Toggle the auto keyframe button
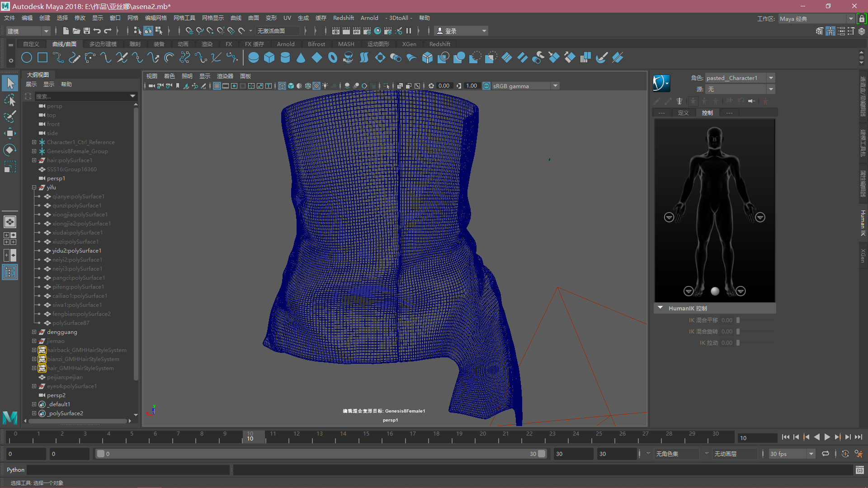Screen dimensions: 868x488 pyautogui.click(x=845, y=454)
